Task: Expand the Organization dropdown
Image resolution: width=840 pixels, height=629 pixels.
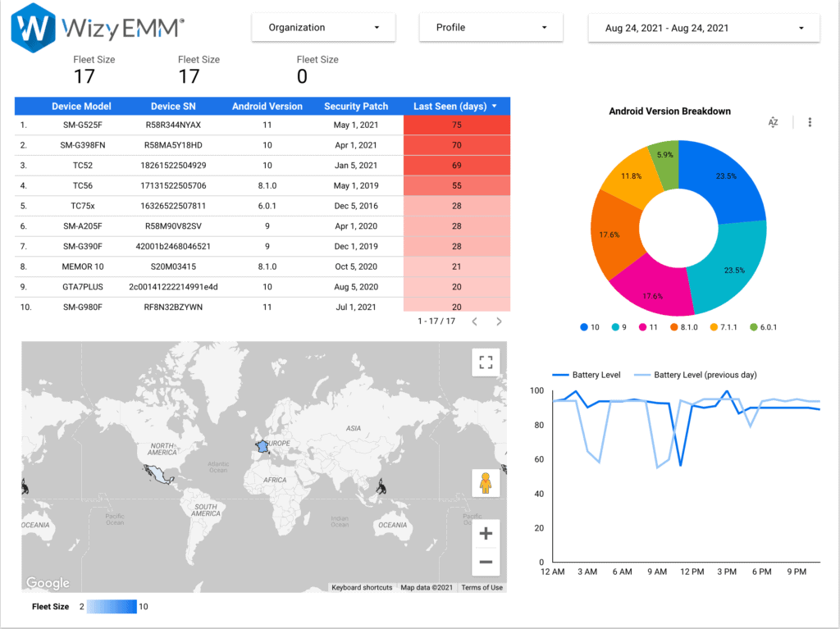Action: click(323, 27)
